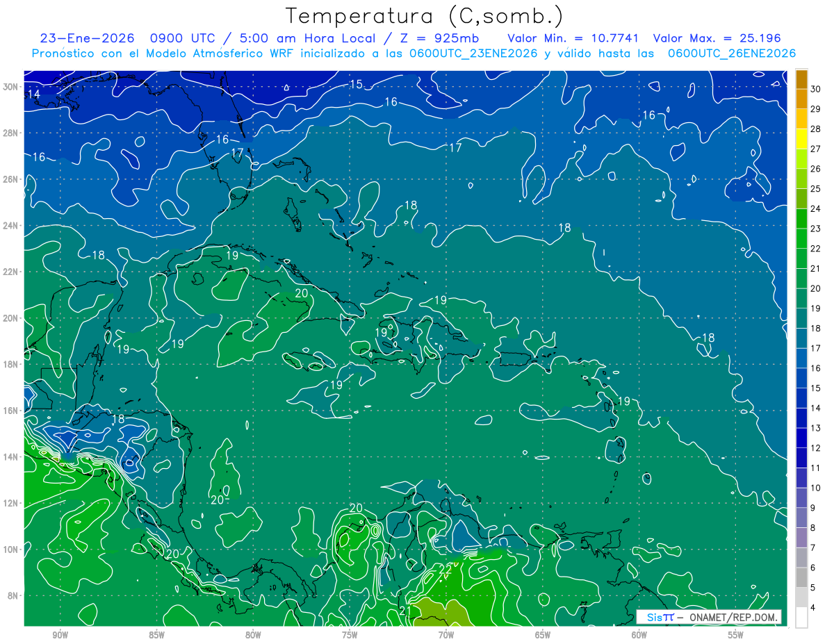834x644 pixels.
Task: Click the '65W' longitude axis label
Action: coord(543,634)
